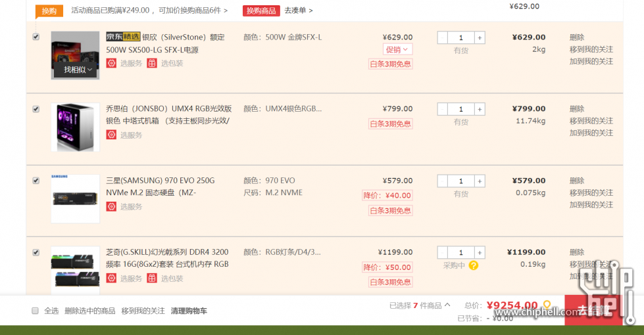Open the G.SKILL 幻光戟 DDR4 product title
The height and width of the screenshot is (335, 644).
point(167,258)
